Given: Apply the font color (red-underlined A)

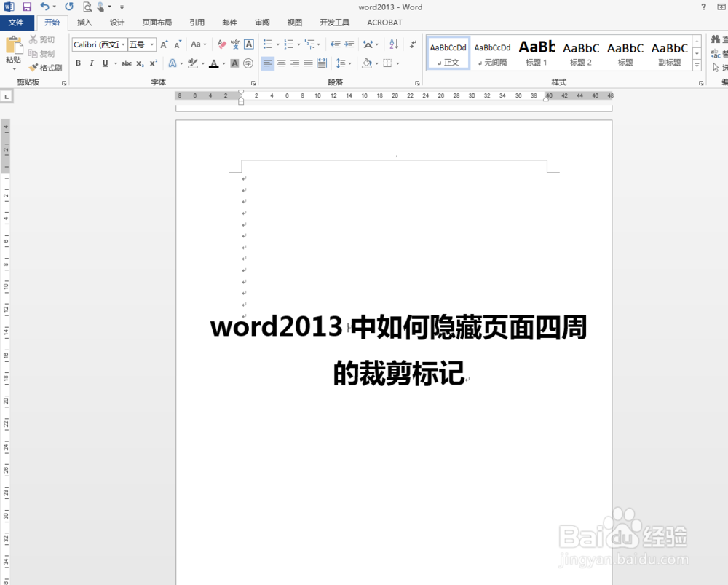Looking at the screenshot, I should (213, 63).
